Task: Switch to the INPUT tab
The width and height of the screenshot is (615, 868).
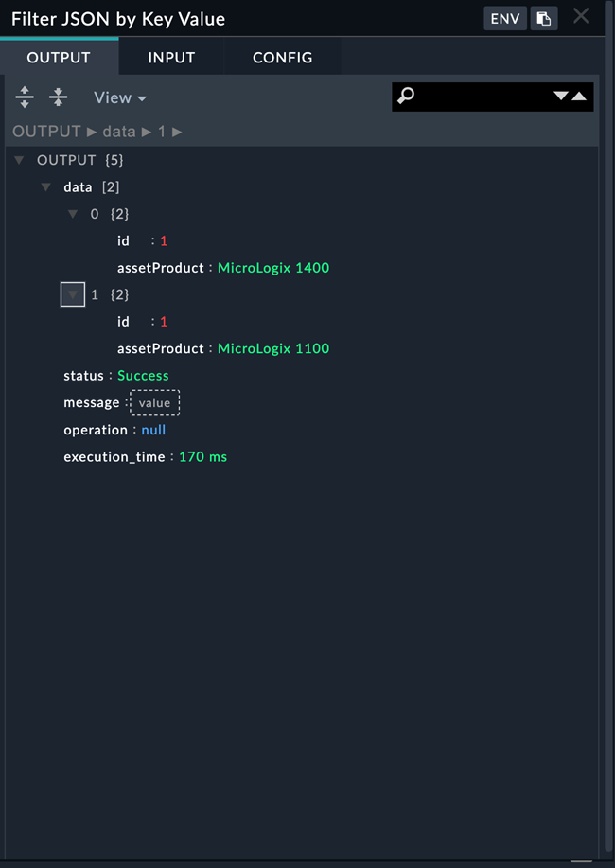Action: point(171,58)
